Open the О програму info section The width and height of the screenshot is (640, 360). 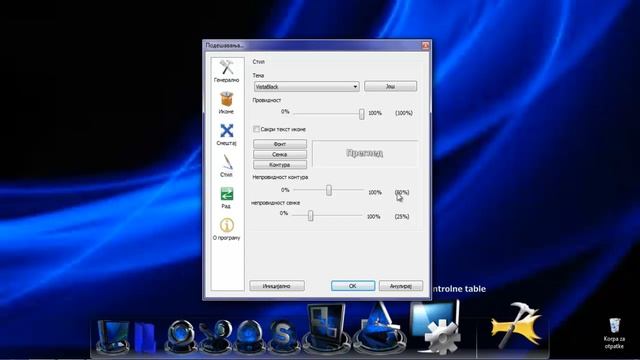tap(227, 229)
